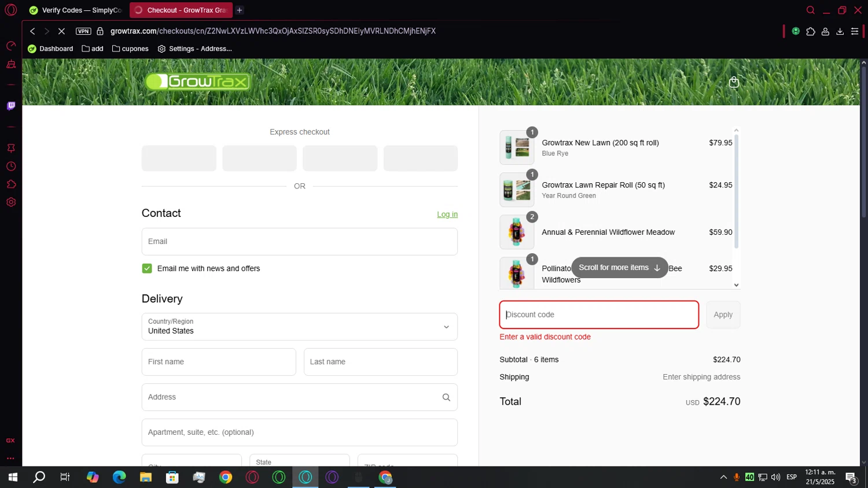Screen dimensions: 868x488
Task: Switch to Verify Codes — SimplyCodes tab
Action: [75, 10]
